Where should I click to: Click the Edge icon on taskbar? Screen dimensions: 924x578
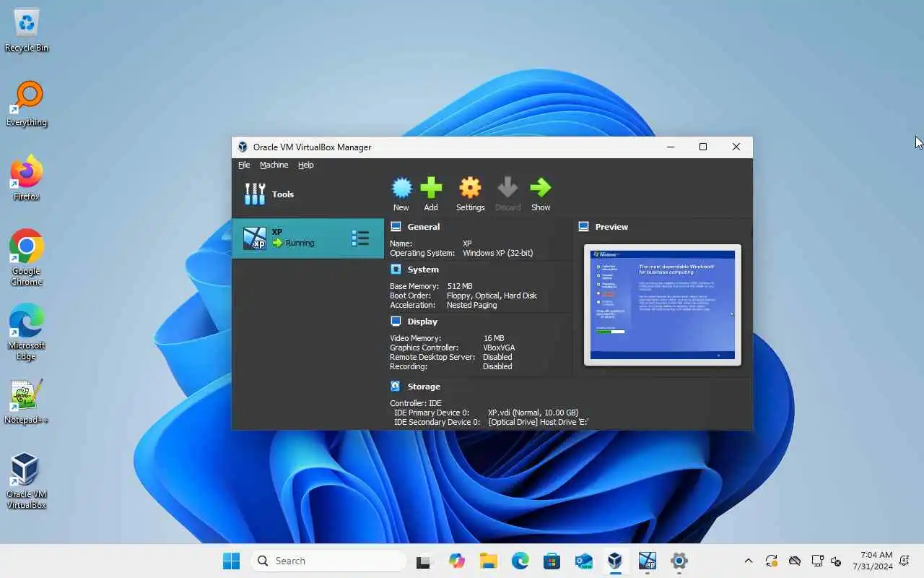pyautogui.click(x=520, y=561)
